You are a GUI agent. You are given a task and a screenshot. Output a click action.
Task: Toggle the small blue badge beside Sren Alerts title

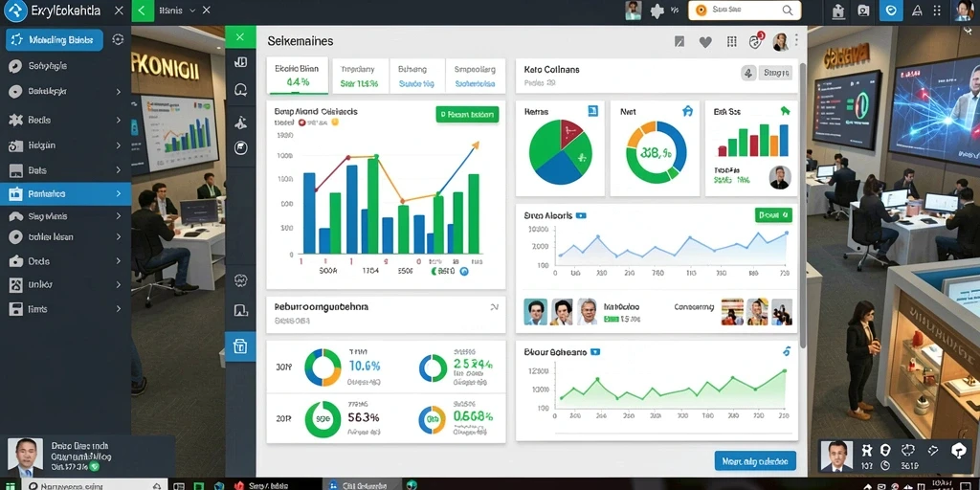(581, 215)
